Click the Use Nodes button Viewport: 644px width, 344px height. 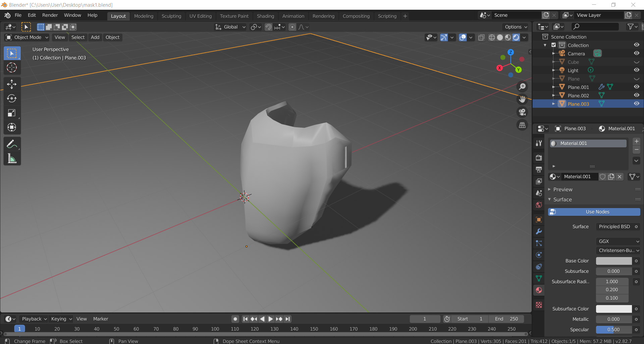point(594,212)
